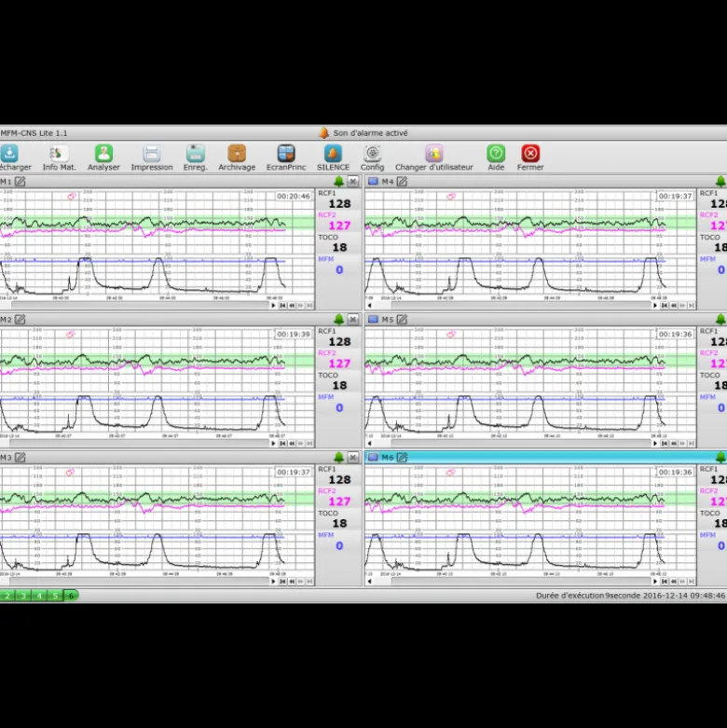Click the edit pencil icon beside M4
This screenshot has height=728, width=727.
pos(402,182)
